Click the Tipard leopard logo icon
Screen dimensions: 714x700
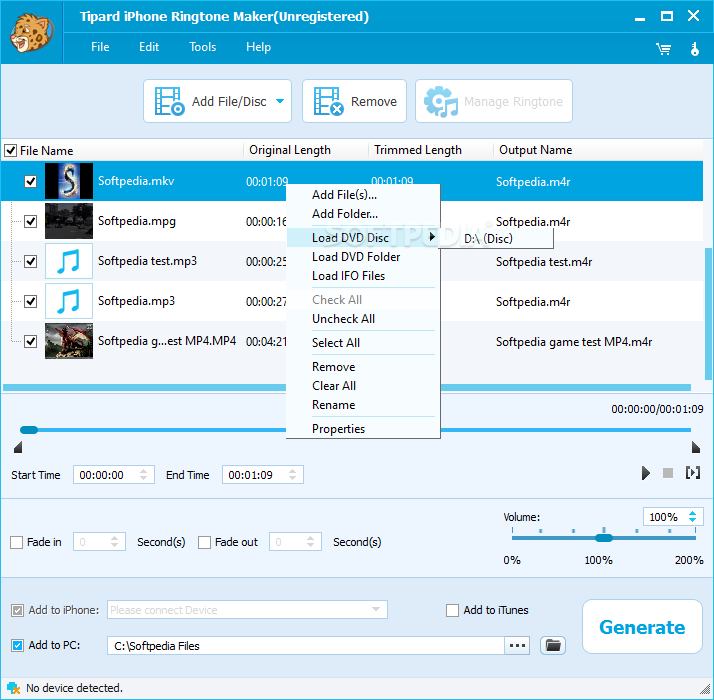(31, 33)
